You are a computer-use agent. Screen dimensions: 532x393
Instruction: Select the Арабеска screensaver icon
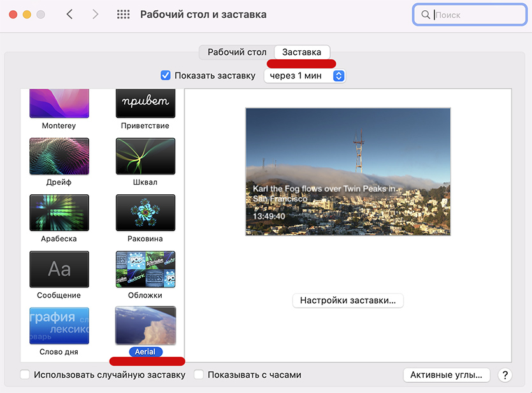coord(59,213)
